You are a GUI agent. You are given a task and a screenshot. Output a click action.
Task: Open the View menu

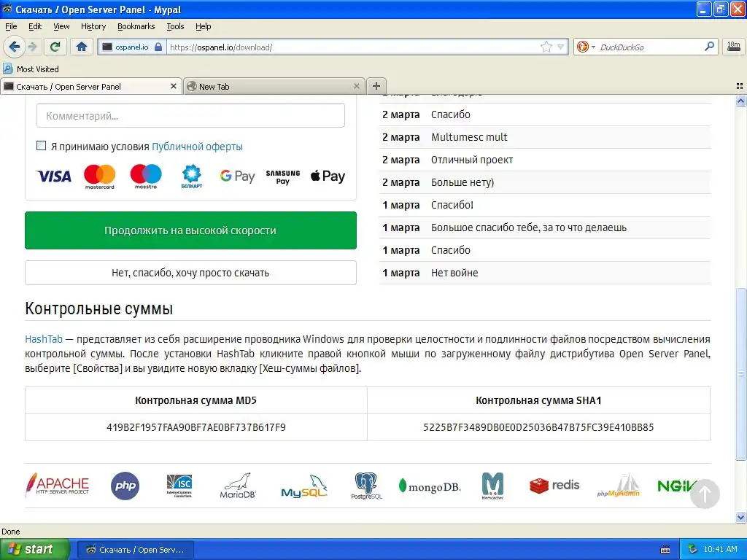pos(61,26)
